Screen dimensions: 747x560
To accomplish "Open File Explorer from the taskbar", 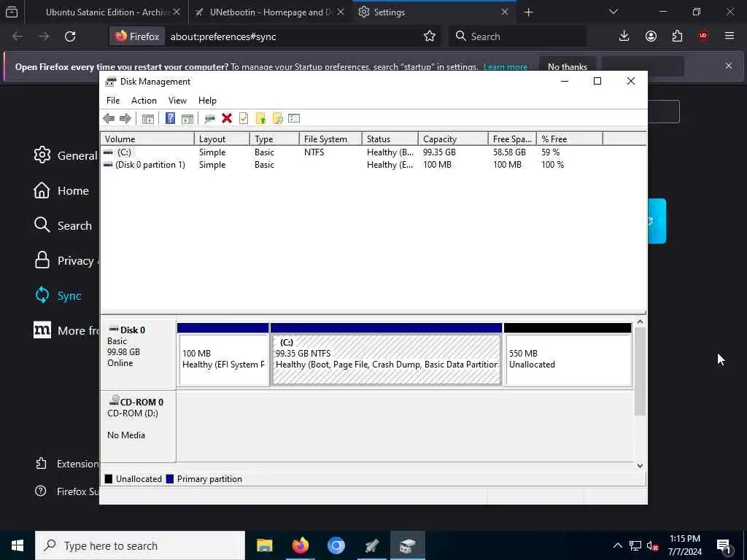I will (x=264, y=545).
